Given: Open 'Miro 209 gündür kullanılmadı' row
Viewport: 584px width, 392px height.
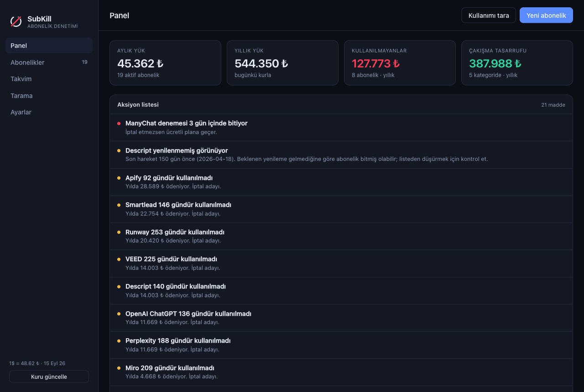Looking at the screenshot, I should click(x=341, y=372).
